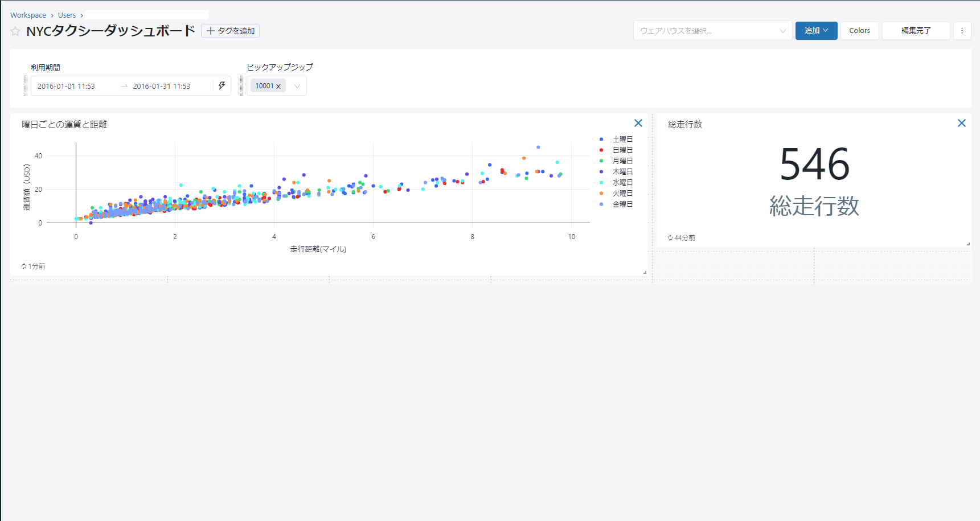Click the drag handle beside the ピックアップジップ filter
This screenshot has height=521, width=980.
(241, 86)
